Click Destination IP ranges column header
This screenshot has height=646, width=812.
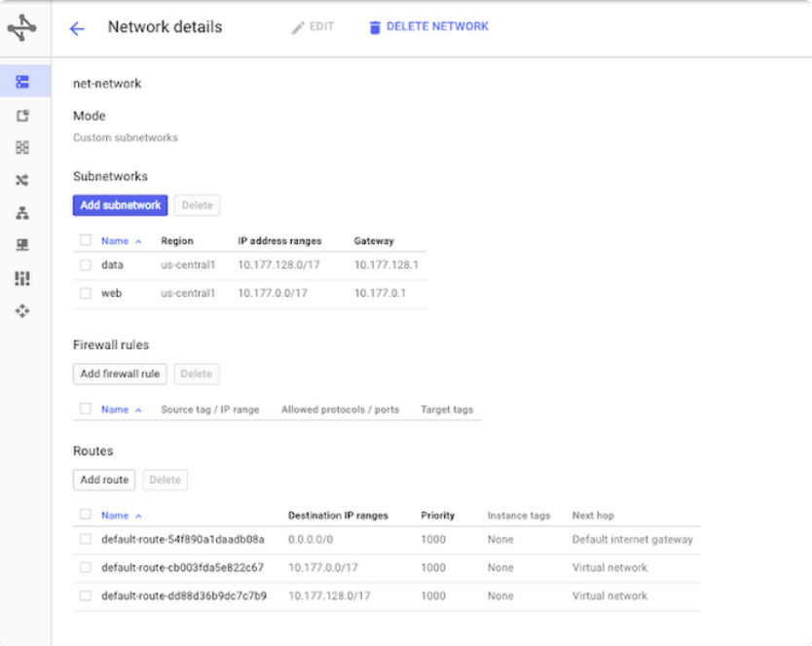(338, 516)
